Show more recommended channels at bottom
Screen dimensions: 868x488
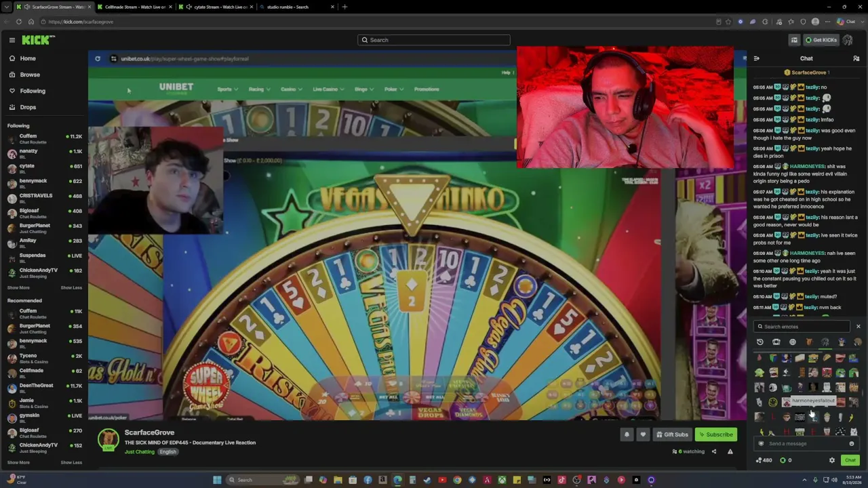tap(18, 462)
